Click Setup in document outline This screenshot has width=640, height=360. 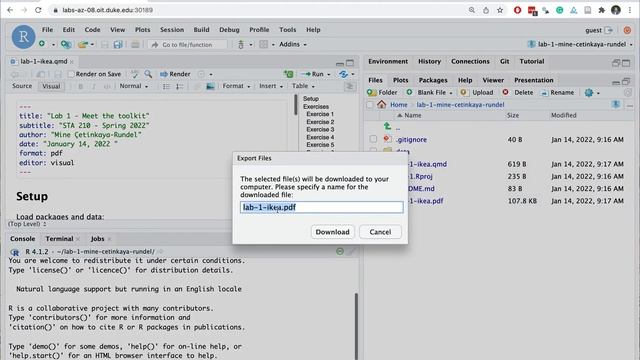tap(311, 99)
